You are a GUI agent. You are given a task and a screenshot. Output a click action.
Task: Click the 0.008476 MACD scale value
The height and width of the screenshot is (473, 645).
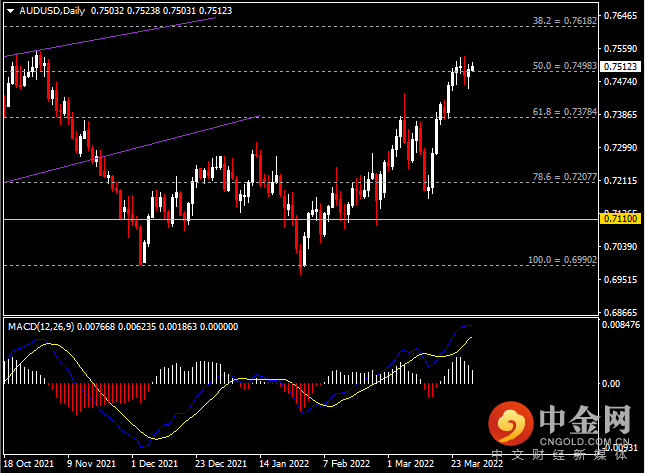pos(621,325)
